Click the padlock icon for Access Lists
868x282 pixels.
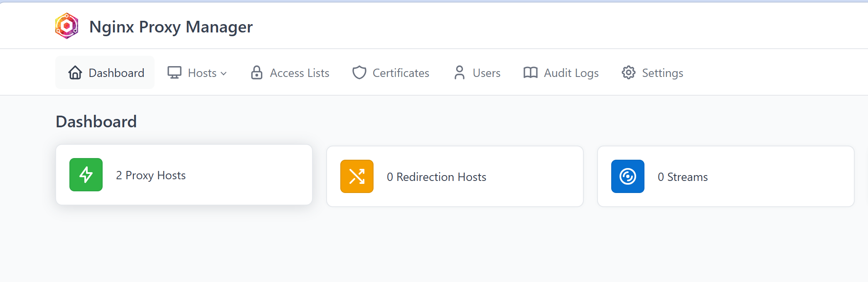coord(257,72)
